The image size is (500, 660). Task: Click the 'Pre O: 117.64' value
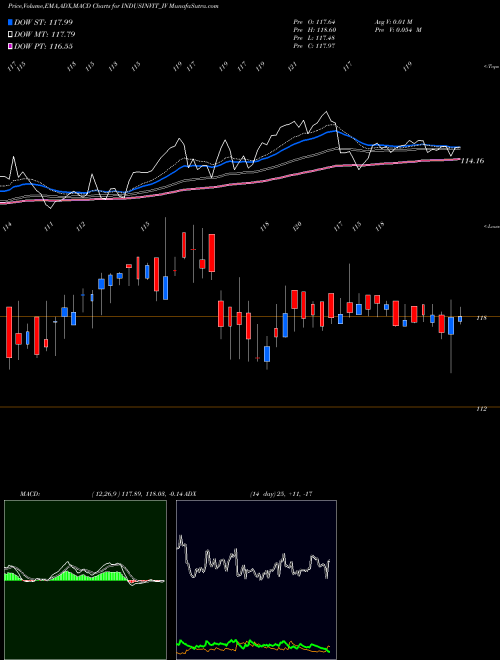click(x=314, y=22)
